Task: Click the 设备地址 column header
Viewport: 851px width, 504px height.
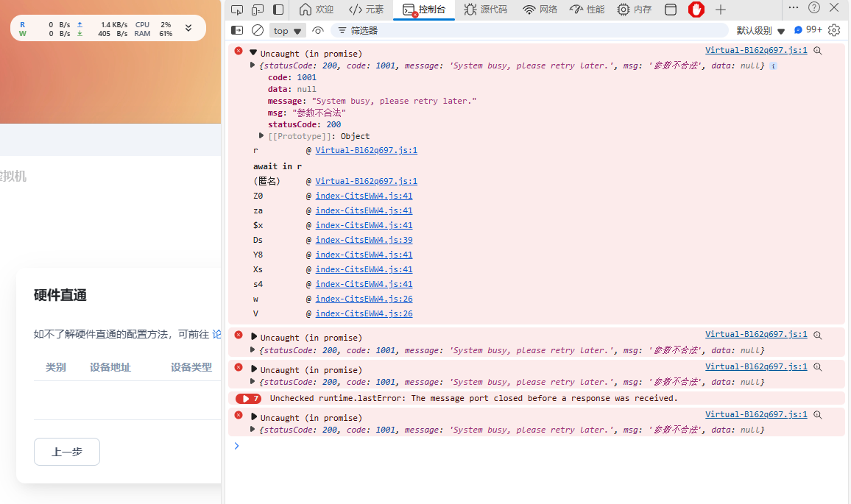Action: [x=110, y=367]
